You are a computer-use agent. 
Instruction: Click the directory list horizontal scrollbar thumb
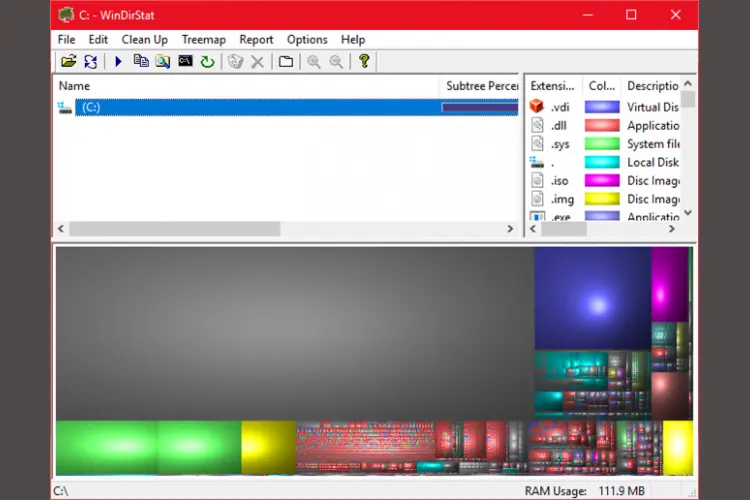tap(175, 229)
